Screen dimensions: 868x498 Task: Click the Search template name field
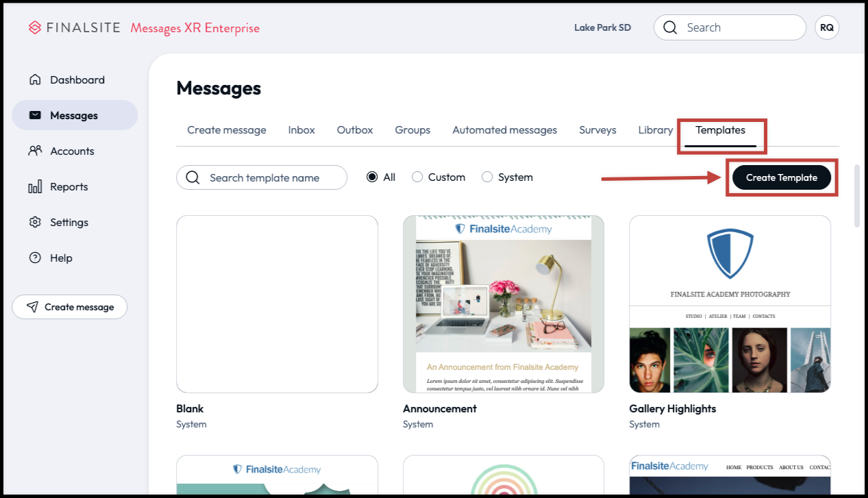[264, 178]
